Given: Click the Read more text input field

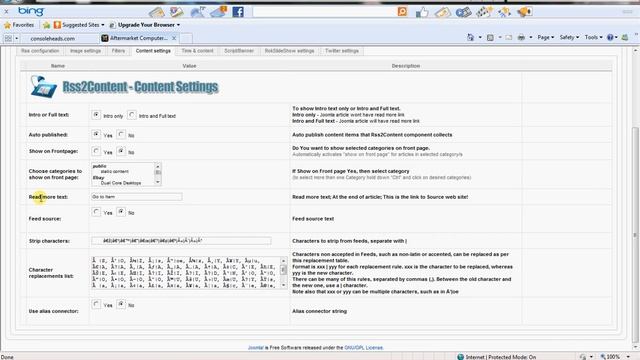Looking at the screenshot, I should [136, 197].
